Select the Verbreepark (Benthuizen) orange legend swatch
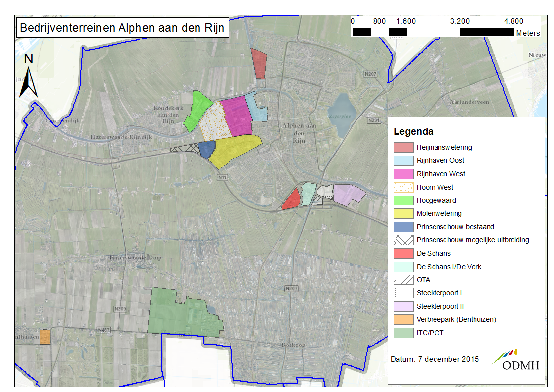The image size is (554, 392). [x=403, y=319]
